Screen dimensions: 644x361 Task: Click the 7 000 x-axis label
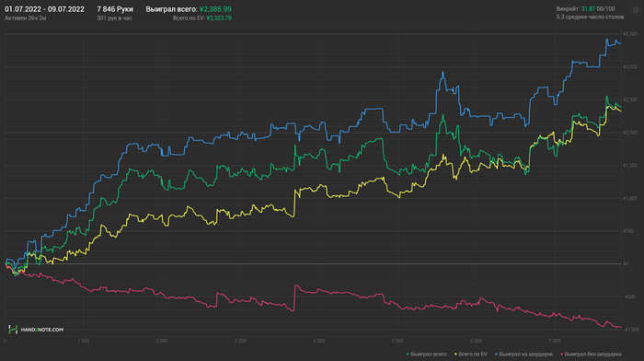[x=555, y=341]
